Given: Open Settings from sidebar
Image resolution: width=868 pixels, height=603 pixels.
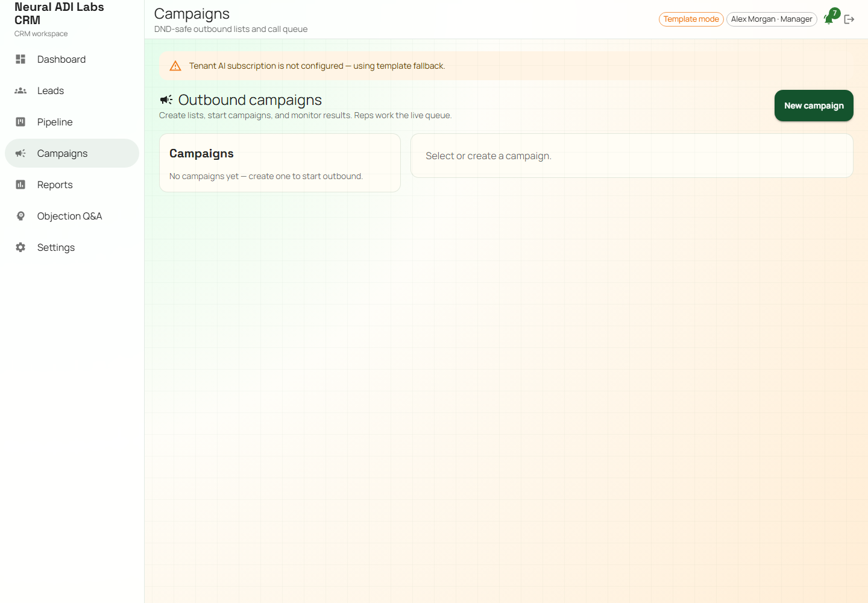Looking at the screenshot, I should point(72,247).
